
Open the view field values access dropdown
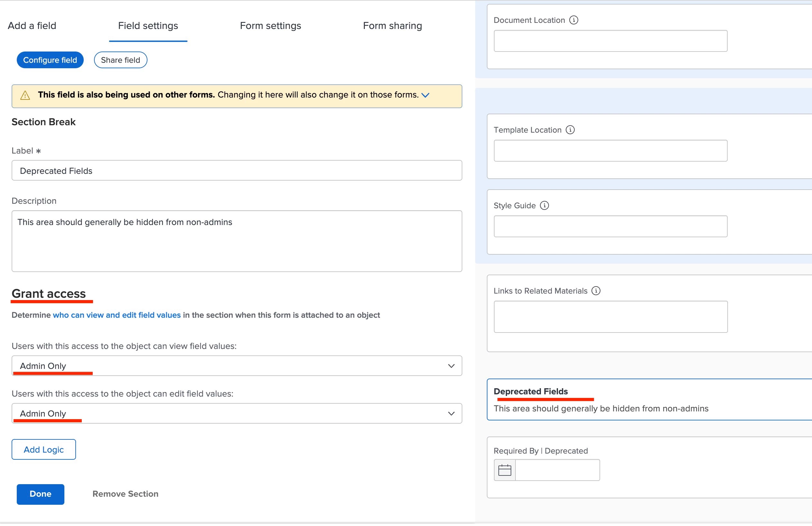click(237, 366)
